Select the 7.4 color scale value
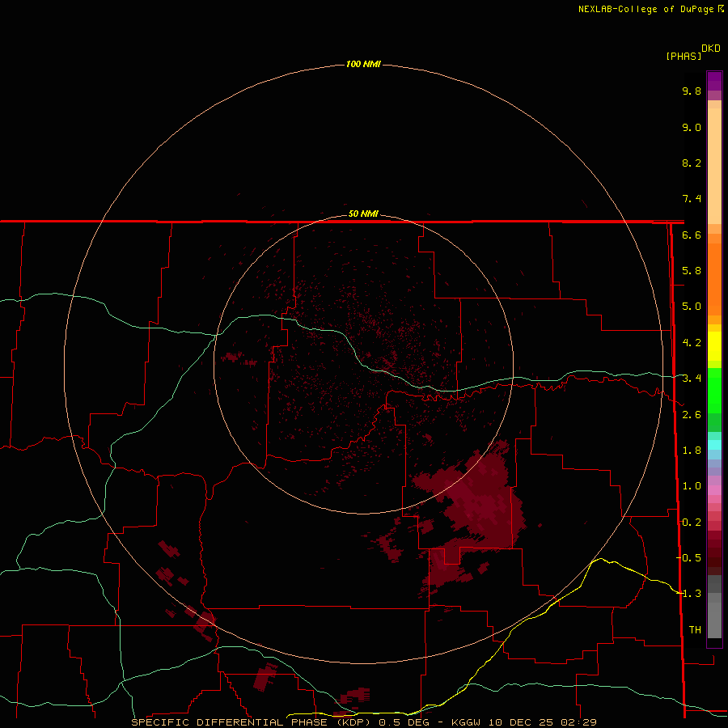 [x=692, y=199]
